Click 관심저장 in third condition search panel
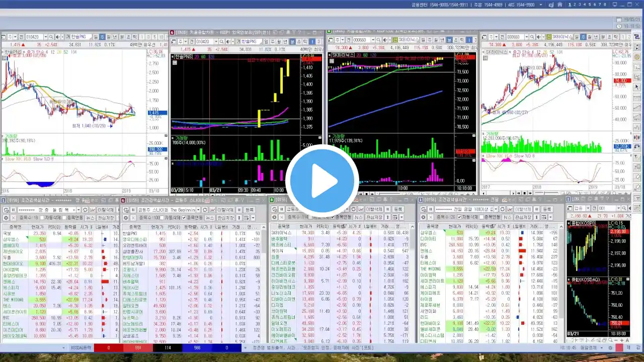This screenshot has height=362, width=644. pos(374,217)
